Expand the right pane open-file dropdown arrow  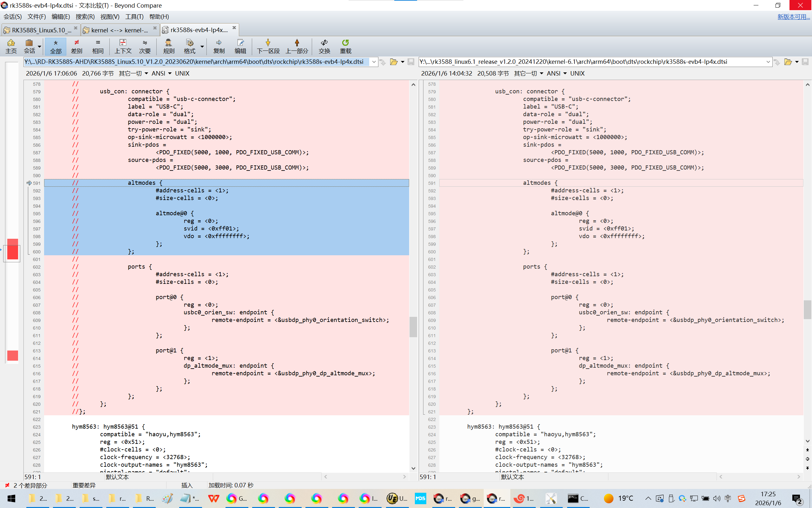[797, 62]
